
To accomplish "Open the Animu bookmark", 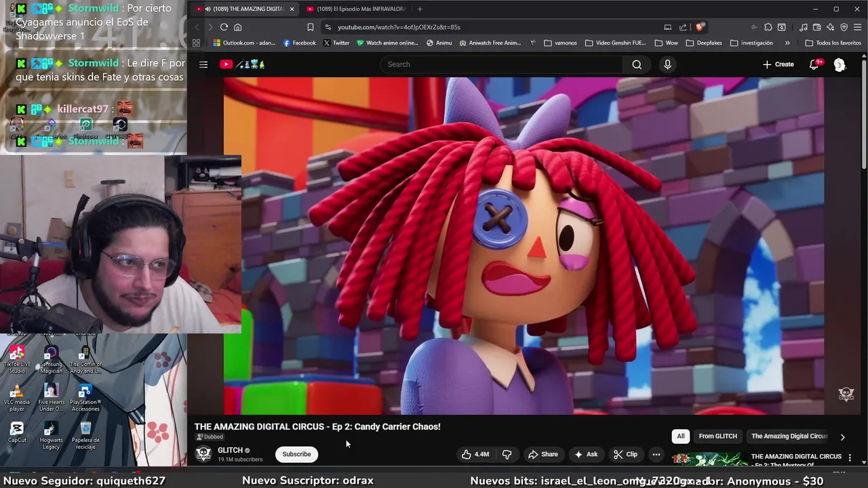I will [x=439, y=43].
